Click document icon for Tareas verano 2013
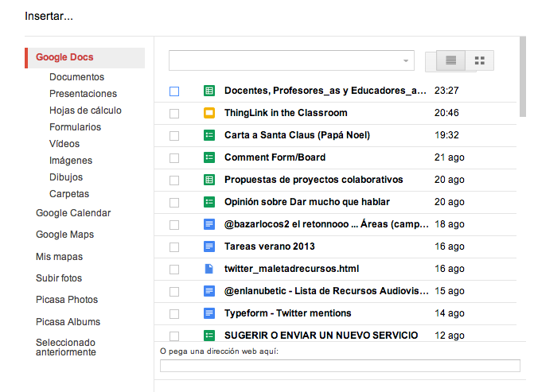Image resolution: width=534 pixels, height=392 pixels. click(x=209, y=246)
